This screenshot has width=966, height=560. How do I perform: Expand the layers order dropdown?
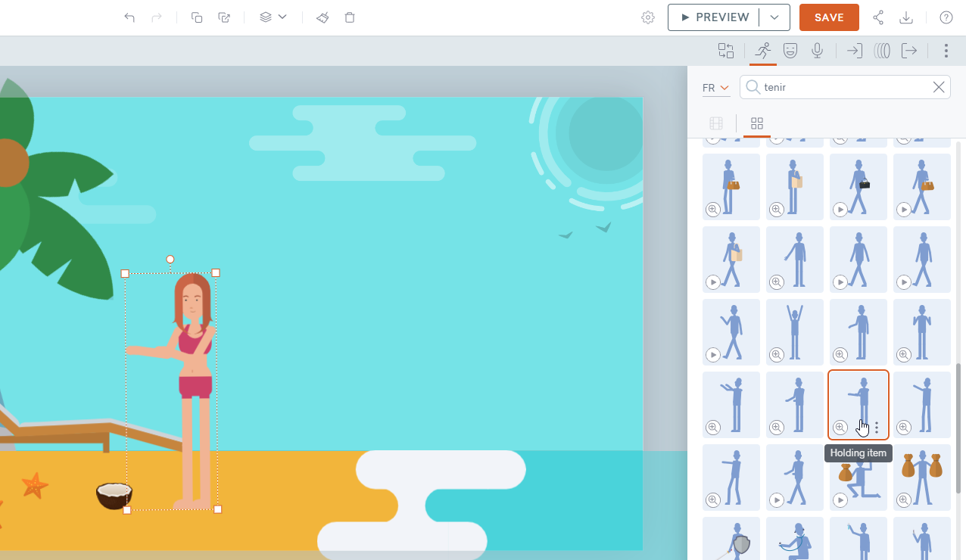(x=273, y=17)
